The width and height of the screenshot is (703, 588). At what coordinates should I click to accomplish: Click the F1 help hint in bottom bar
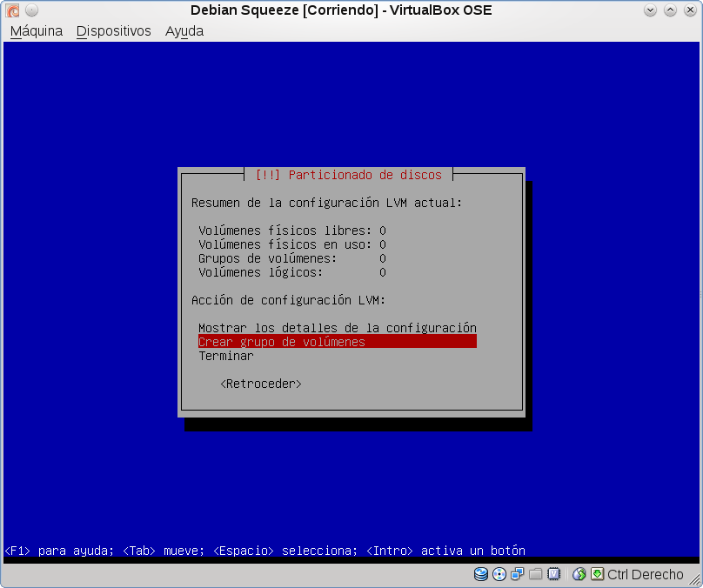pos(59,550)
